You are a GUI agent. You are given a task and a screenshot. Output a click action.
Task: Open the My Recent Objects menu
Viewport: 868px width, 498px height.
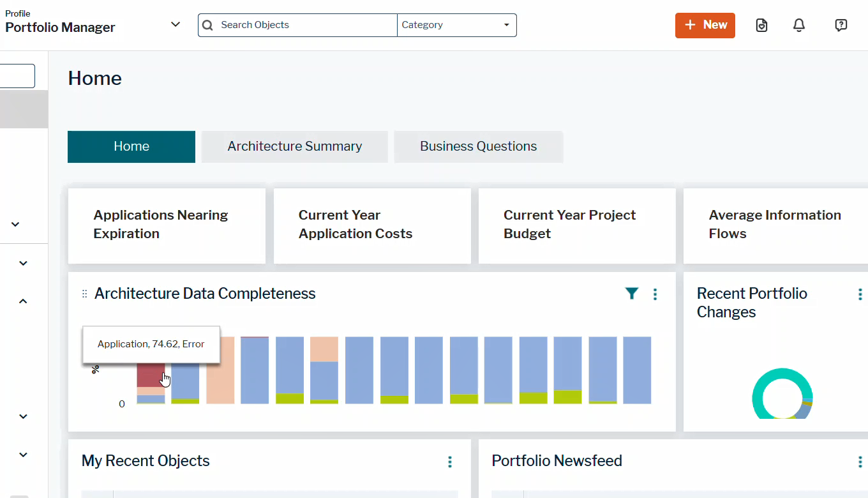click(449, 462)
